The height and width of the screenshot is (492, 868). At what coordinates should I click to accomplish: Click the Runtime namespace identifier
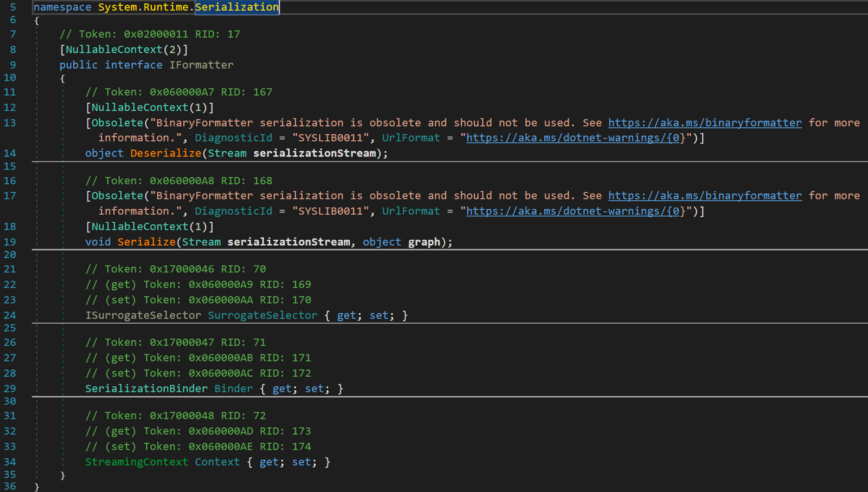click(166, 7)
